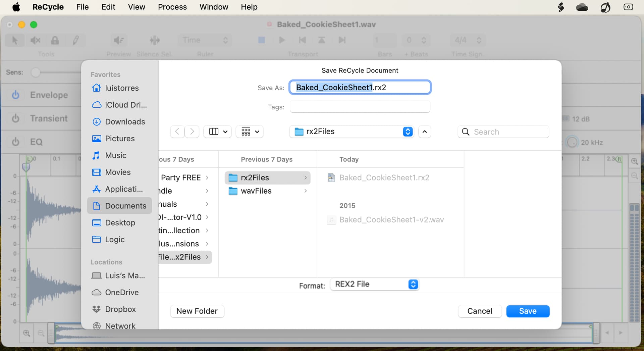644x351 pixels.
Task: Select the arrow pointer tool in ReCycle toolbar
Action: coord(15,40)
